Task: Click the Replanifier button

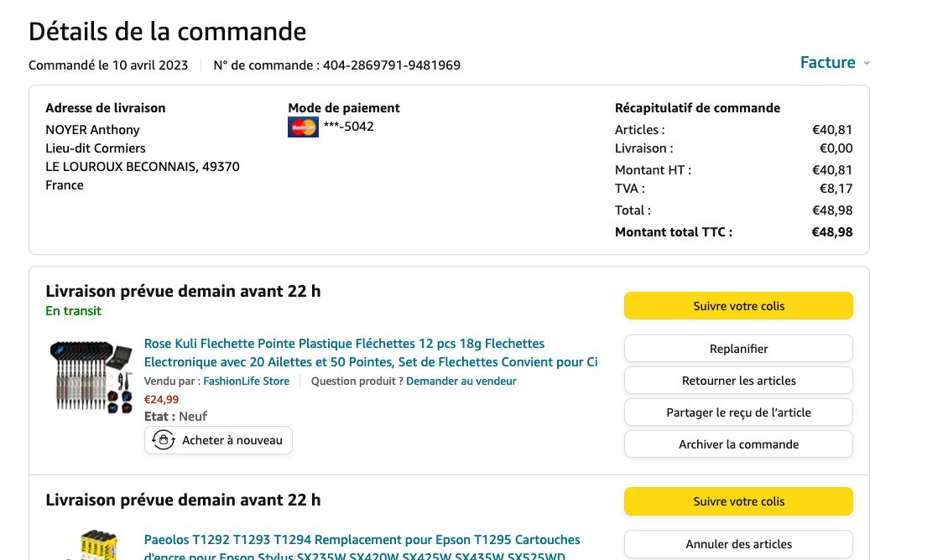Action: [x=738, y=349]
